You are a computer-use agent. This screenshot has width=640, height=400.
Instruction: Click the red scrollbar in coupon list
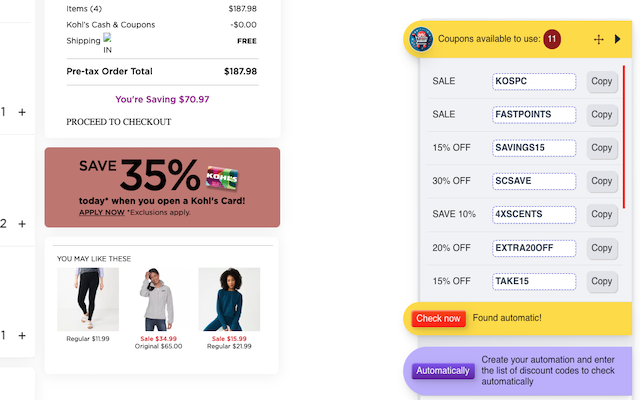click(624, 137)
